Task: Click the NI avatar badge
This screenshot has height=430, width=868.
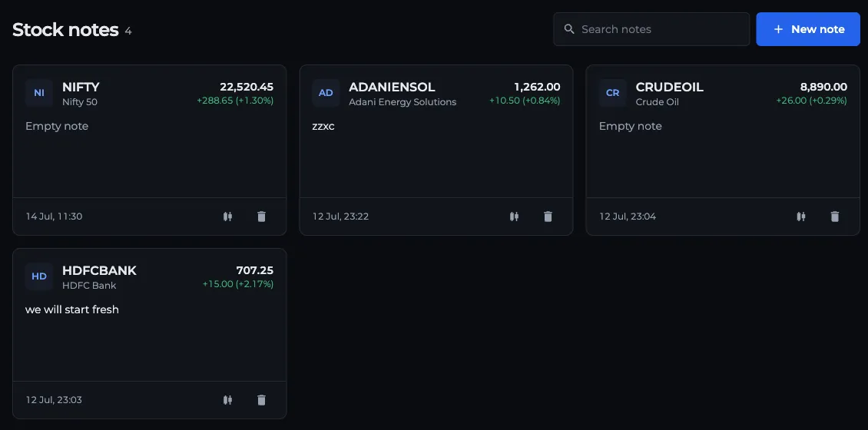Action: pyautogui.click(x=39, y=93)
